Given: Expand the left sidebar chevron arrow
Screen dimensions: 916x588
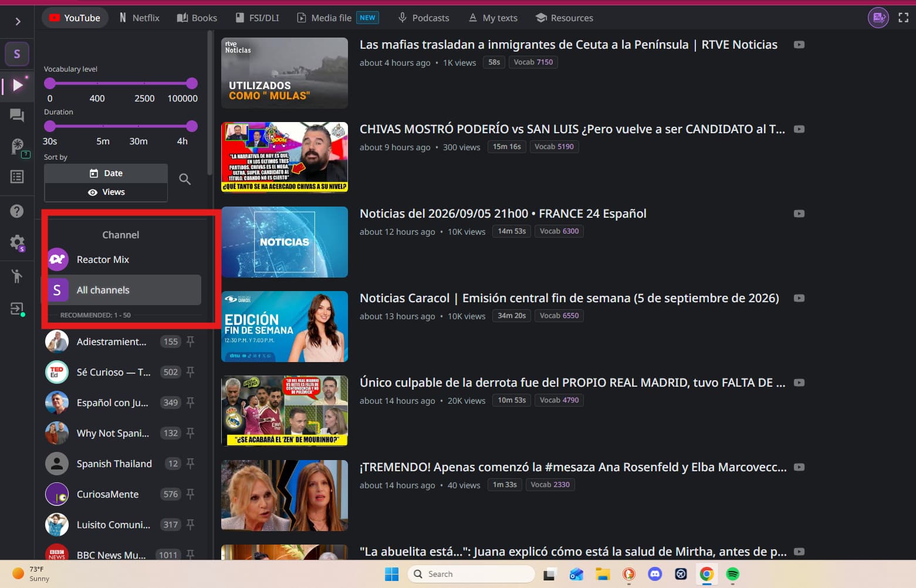Looking at the screenshot, I should (x=18, y=21).
